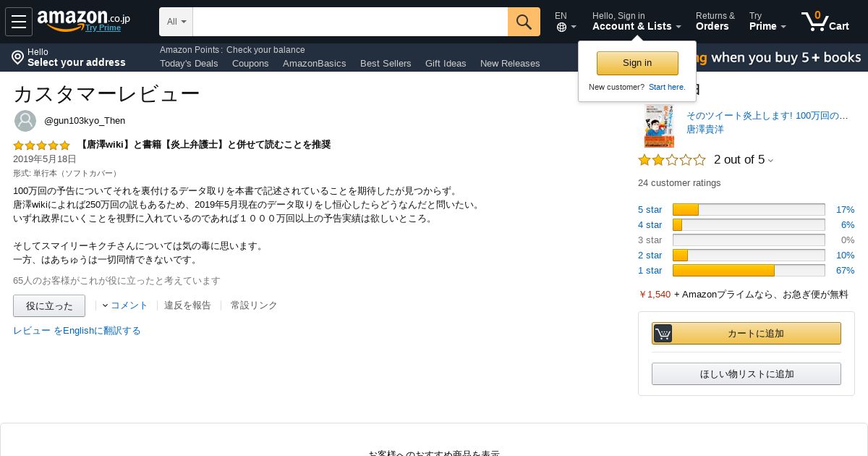Click the five-star review rating
868x456 pixels.
pyautogui.click(x=41, y=145)
